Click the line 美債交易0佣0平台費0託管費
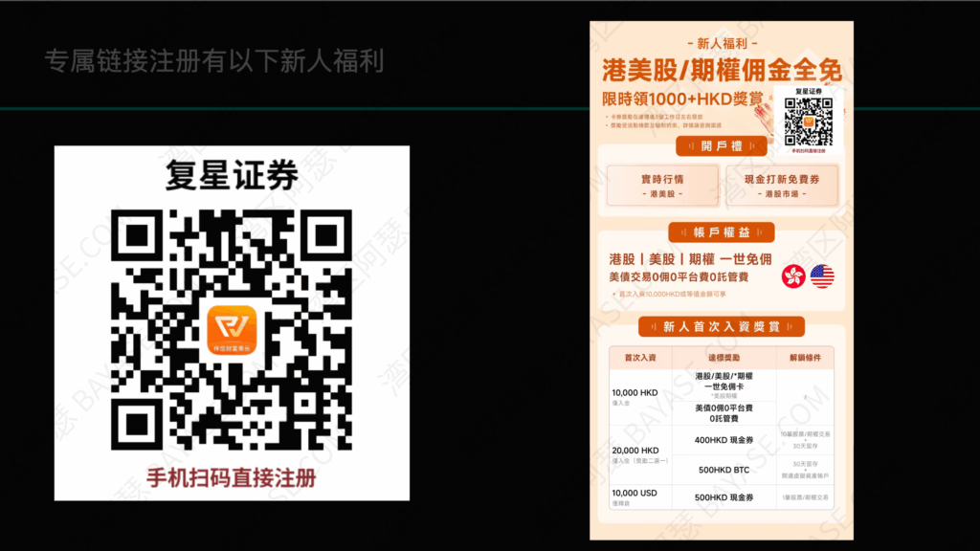 click(x=679, y=276)
